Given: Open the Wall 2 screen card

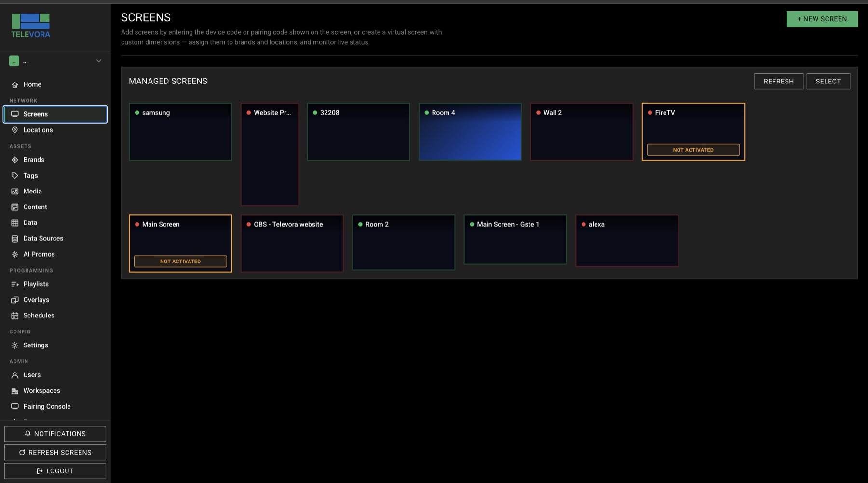Looking at the screenshot, I should [582, 132].
